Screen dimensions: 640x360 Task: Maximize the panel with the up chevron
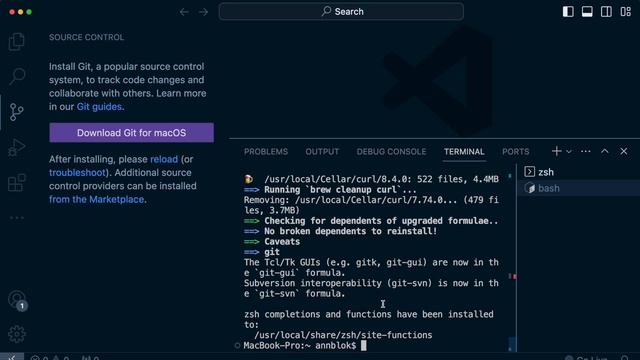click(x=605, y=151)
